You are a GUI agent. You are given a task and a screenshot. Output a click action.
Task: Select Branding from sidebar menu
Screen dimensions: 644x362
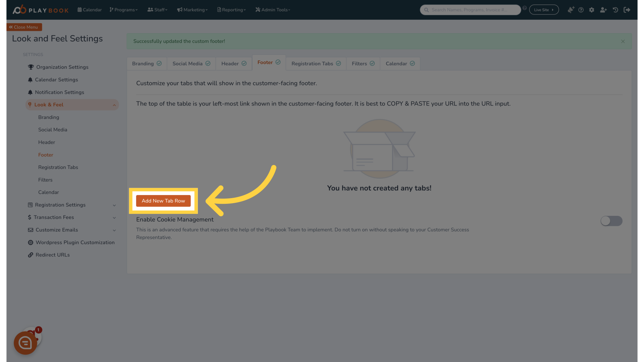point(48,117)
